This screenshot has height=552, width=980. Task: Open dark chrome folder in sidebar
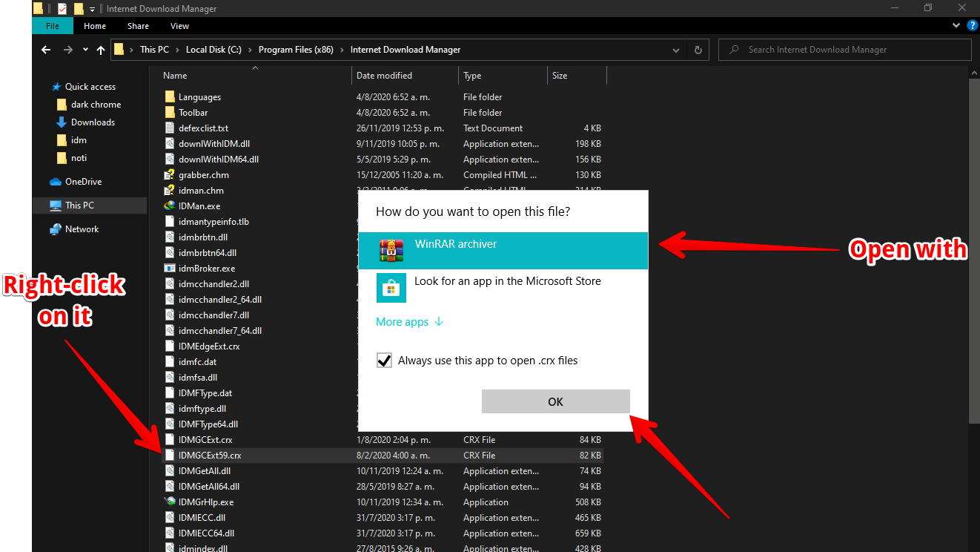96,105
